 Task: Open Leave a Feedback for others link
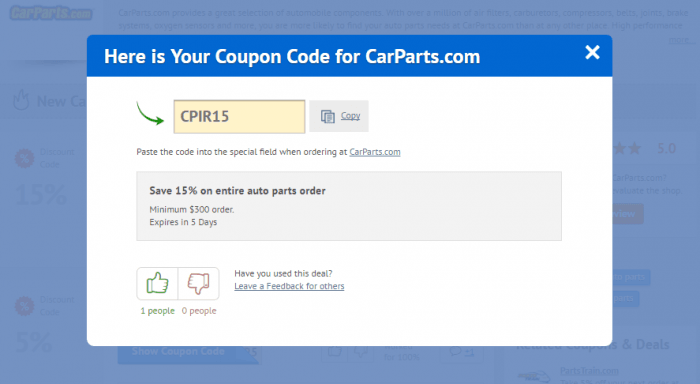pos(289,286)
